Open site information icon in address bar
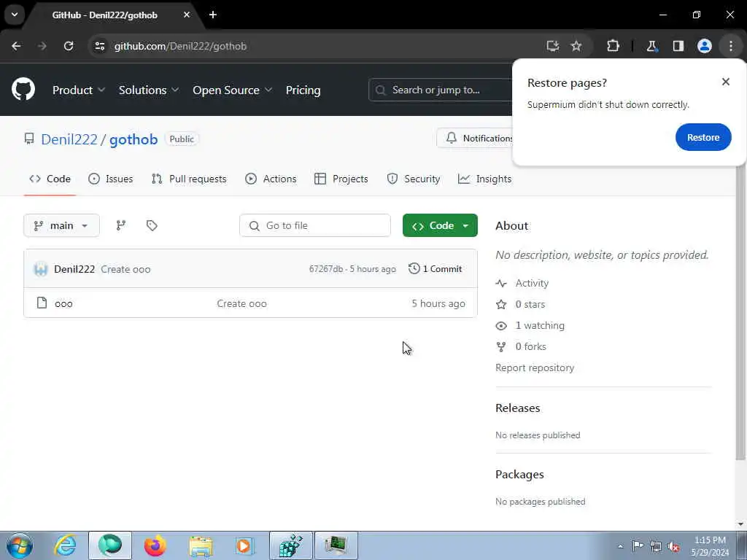Image resolution: width=747 pixels, height=560 pixels. [99, 46]
